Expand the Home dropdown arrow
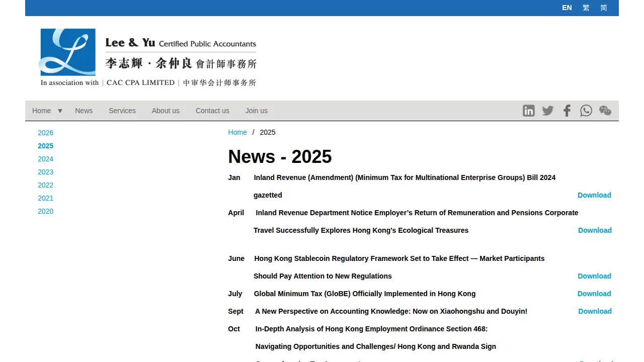 pos(60,111)
